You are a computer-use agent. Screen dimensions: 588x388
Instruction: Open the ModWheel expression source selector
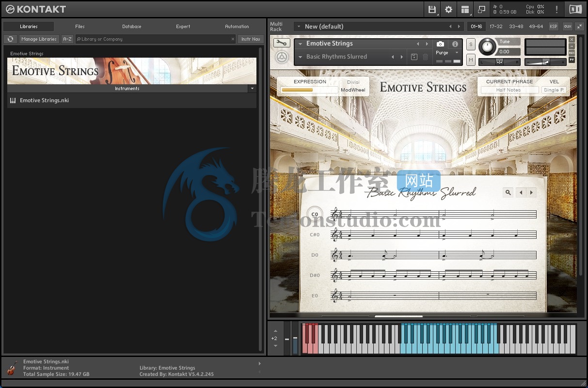pos(353,90)
